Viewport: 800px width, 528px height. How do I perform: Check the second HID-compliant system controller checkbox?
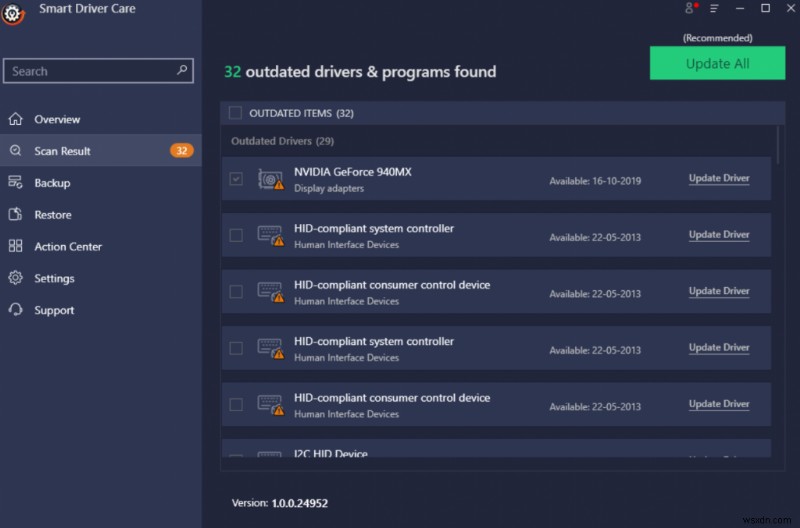236,348
